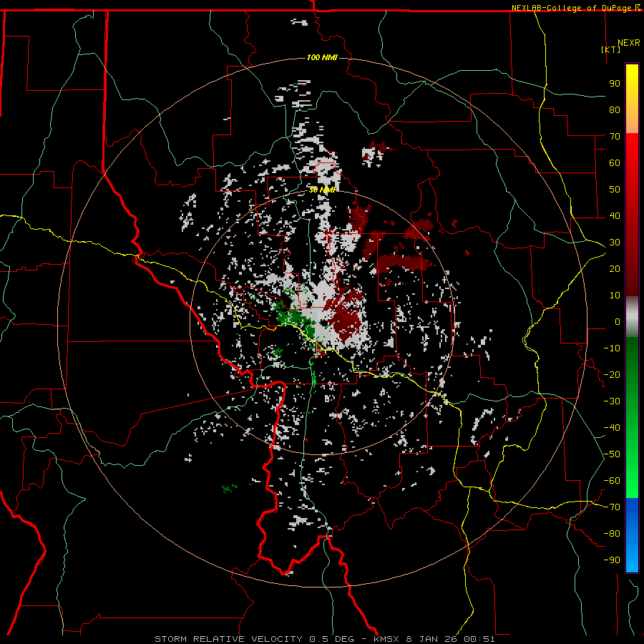Click the -50 scale value
This screenshot has width=644, height=644.
[612, 454]
